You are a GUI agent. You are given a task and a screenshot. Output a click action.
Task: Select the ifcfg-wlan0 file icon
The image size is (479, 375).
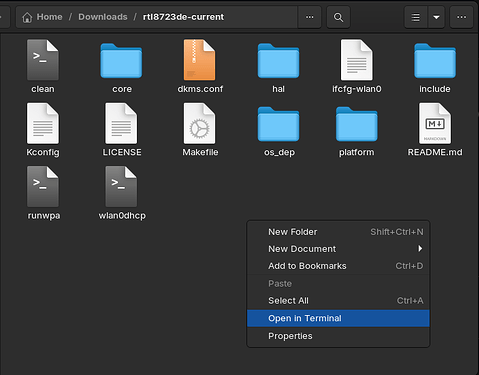tap(356, 60)
